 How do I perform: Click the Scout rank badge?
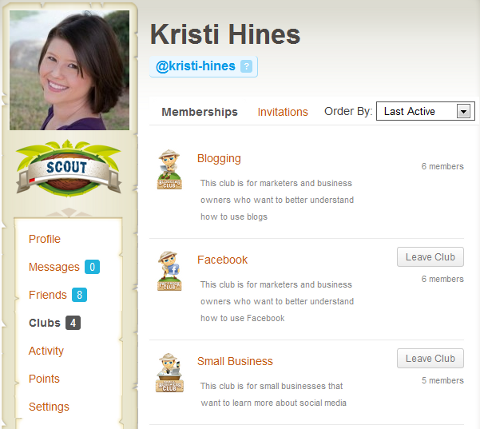[x=69, y=168]
